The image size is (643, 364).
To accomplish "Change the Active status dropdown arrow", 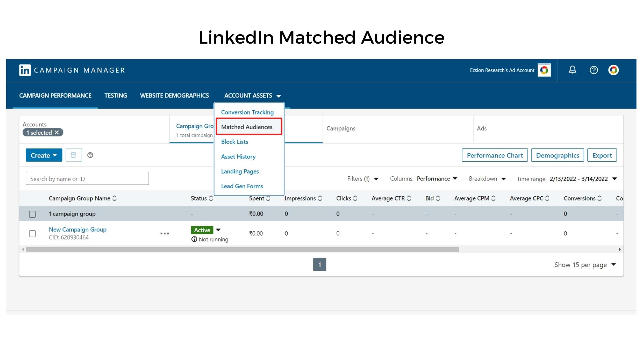I will point(218,230).
